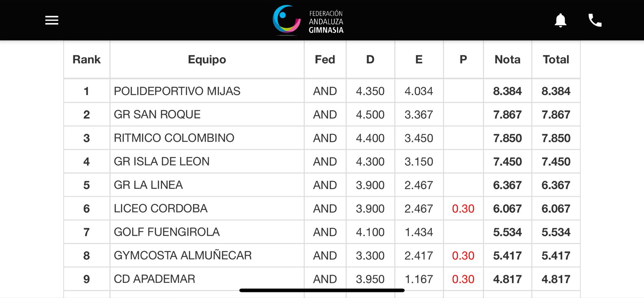The image size is (644, 298).
Task: Select GYMCOSTA ALMUÑECAR team entry
Action: [183, 255]
